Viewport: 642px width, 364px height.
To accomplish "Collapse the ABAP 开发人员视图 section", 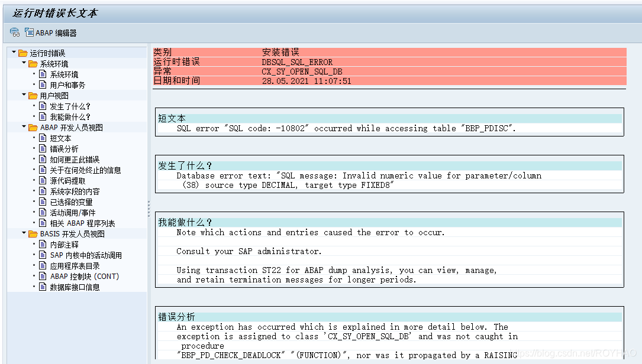I will [24, 126].
